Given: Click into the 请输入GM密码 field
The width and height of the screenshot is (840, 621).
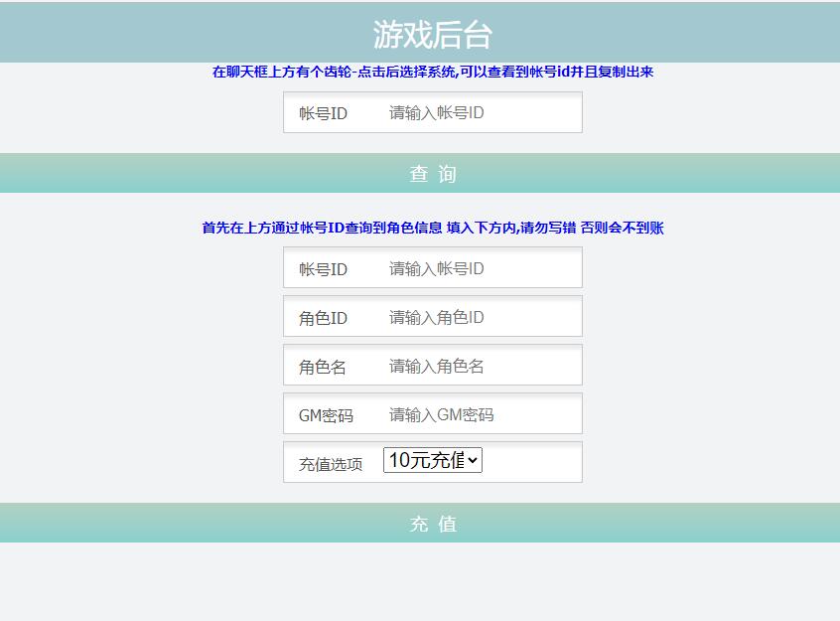Looking at the screenshot, I should [x=477, y=415].
